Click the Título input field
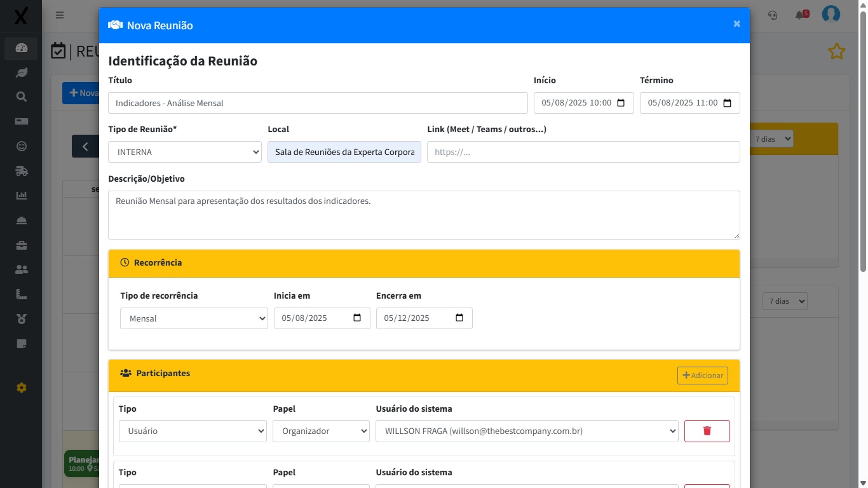This screenshot has height=488, width=868. tap(318, 103)
